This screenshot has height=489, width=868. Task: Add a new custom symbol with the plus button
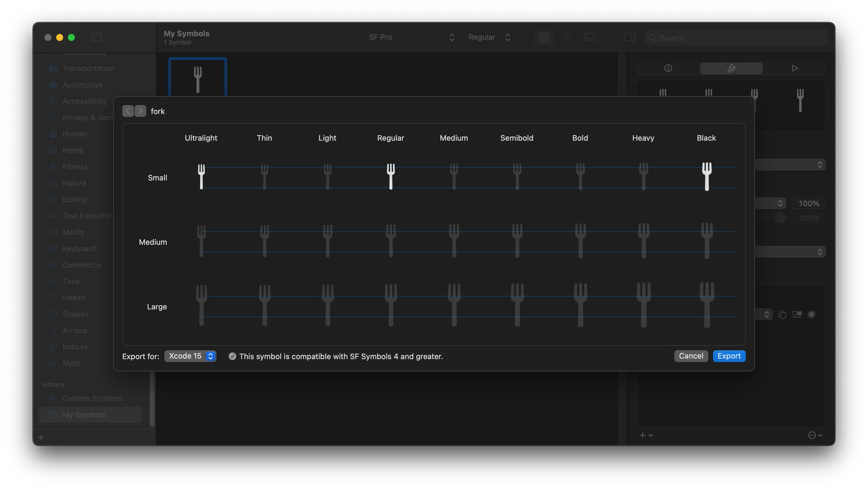(41, 437)
